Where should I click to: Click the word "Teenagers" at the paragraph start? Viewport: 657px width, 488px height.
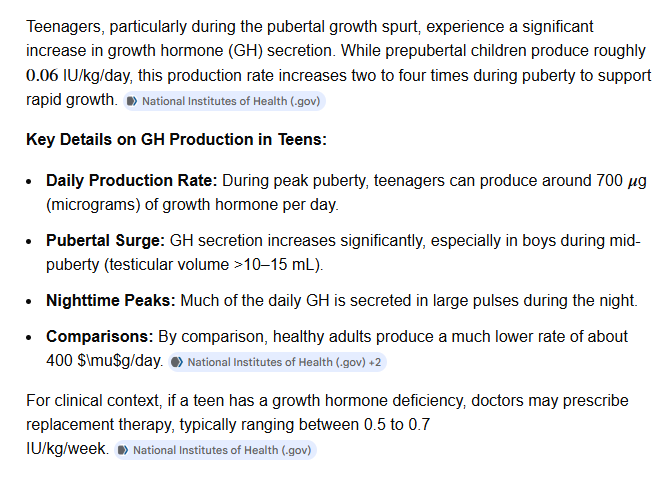coord(64,27)
